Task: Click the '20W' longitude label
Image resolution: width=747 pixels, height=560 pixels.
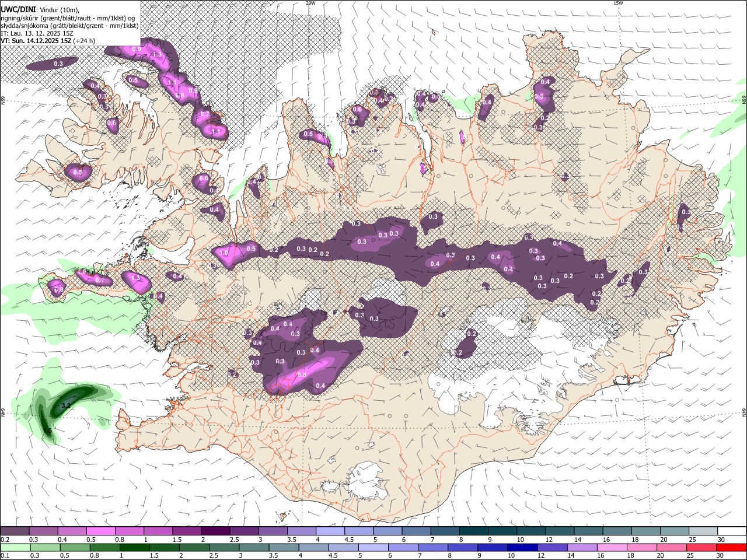Action: 310,3
